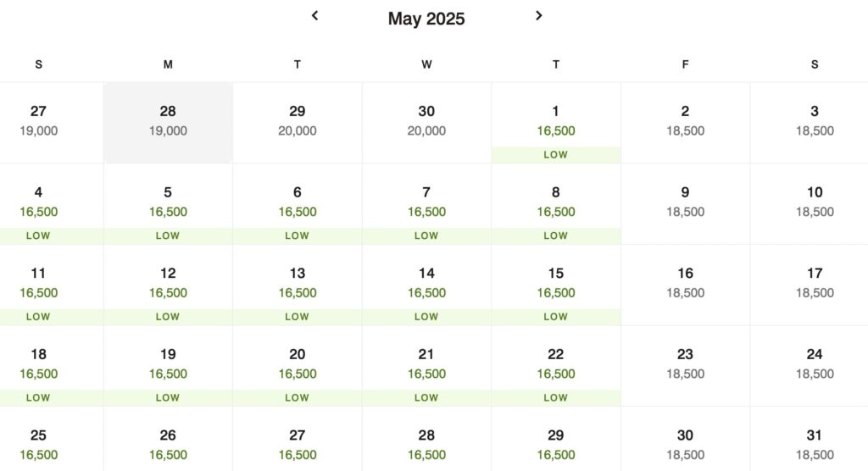
Task: Pick May 3 priced 18,500
Action: tap(814, 123)
